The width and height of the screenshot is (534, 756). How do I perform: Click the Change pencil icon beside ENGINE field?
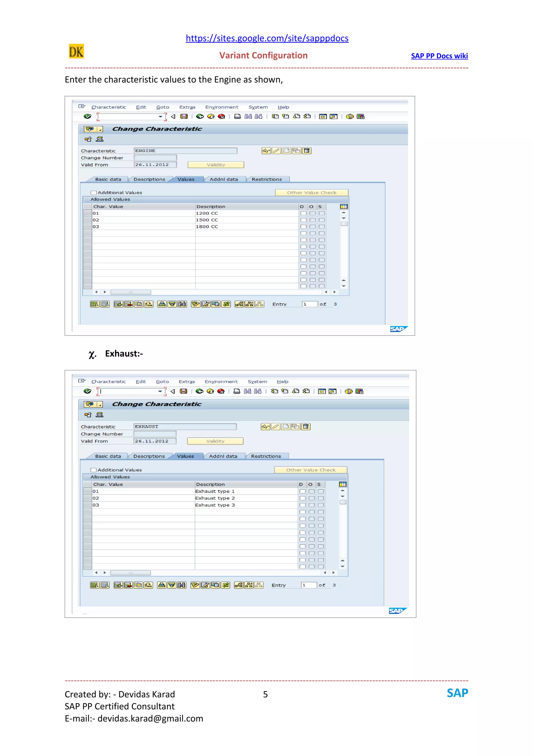click(x=276, y=151)
